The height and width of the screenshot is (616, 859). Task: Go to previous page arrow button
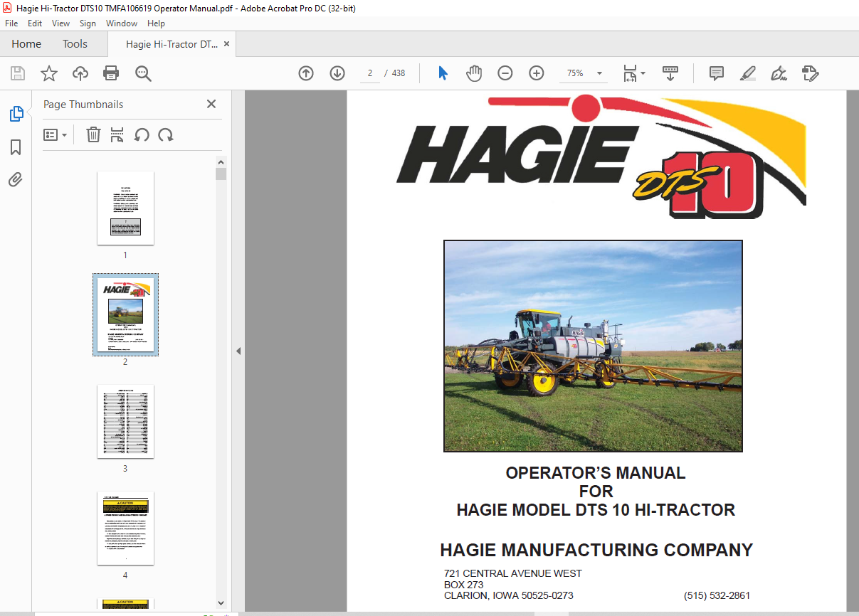tap(306, 73)
